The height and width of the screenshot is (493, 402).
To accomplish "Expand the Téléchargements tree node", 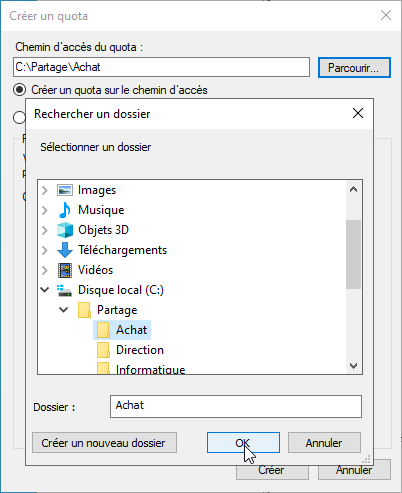I will tap(45, 250).
